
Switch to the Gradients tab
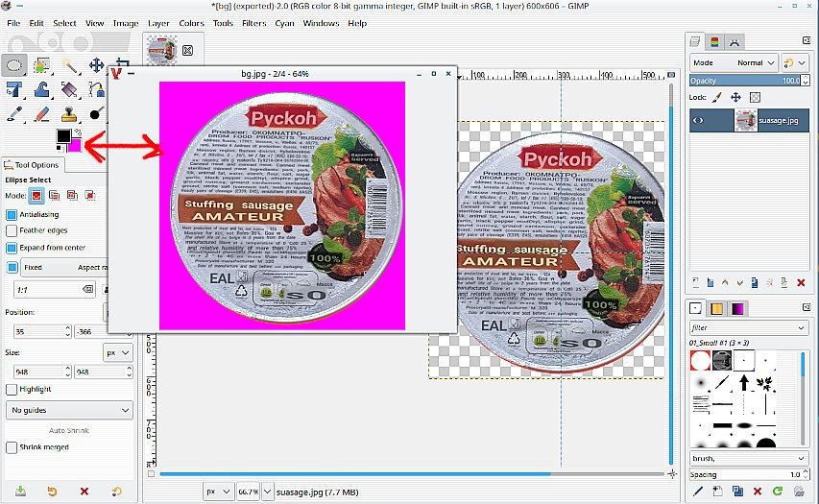coord(737,309)
